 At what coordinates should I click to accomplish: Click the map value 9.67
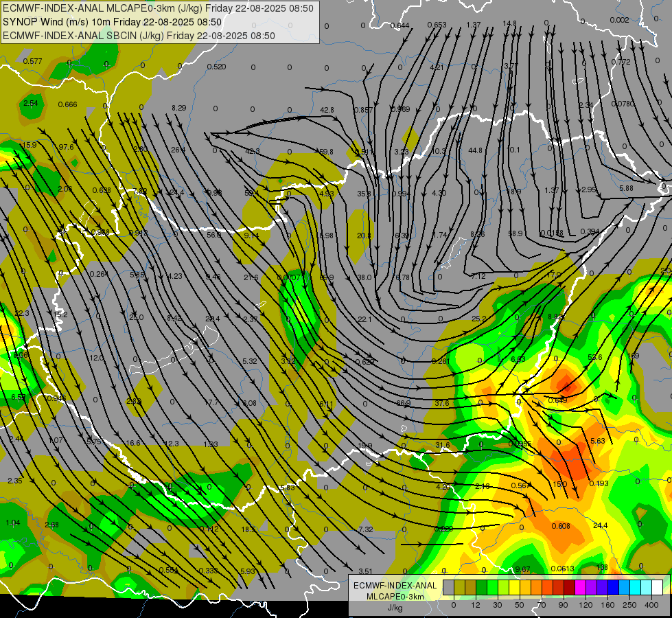click(523, 569)
